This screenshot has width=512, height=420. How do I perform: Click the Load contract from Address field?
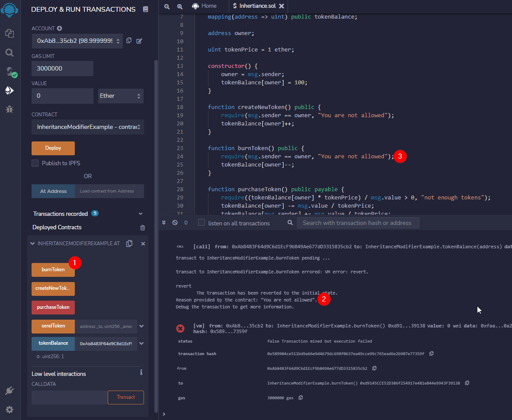coord(109,191)
